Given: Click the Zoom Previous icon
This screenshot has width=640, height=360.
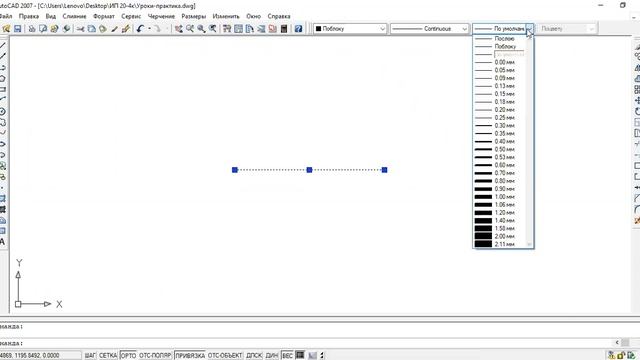Looking at the screenshot, I should [213, 29].
